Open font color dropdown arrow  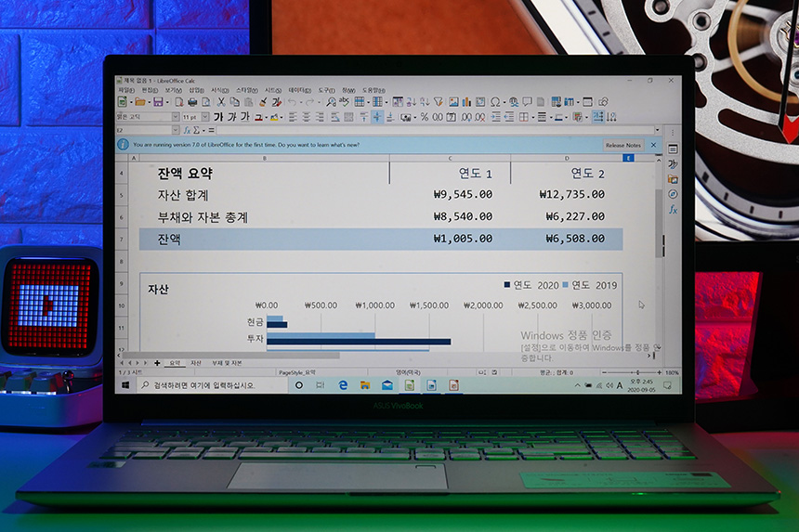(267, 118)
